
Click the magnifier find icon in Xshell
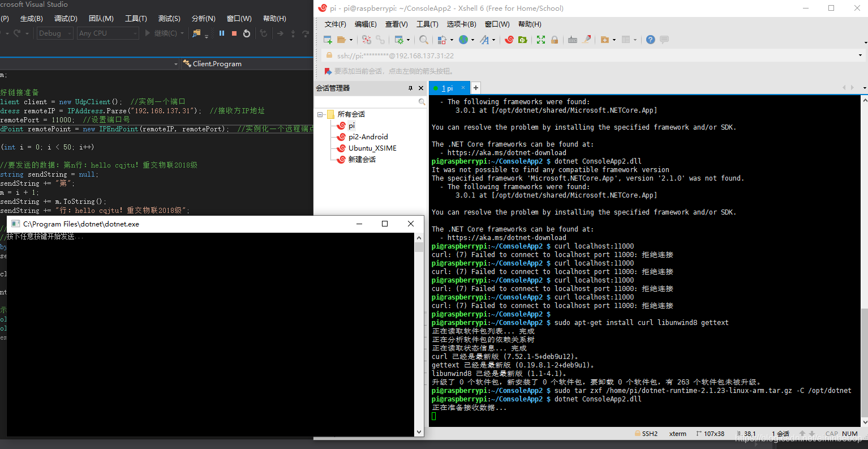pyautogui.click(x=424, y=40)
